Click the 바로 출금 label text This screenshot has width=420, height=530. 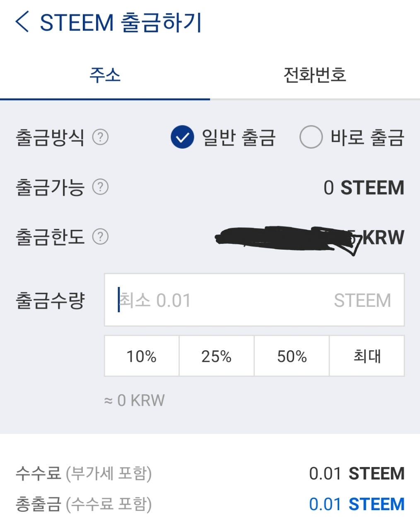pos(367,137)
